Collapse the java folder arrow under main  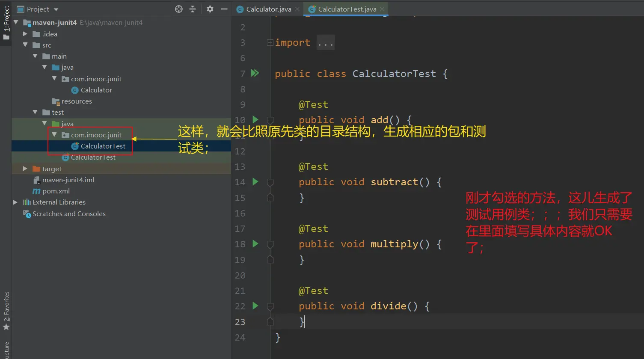click(45, 67)
